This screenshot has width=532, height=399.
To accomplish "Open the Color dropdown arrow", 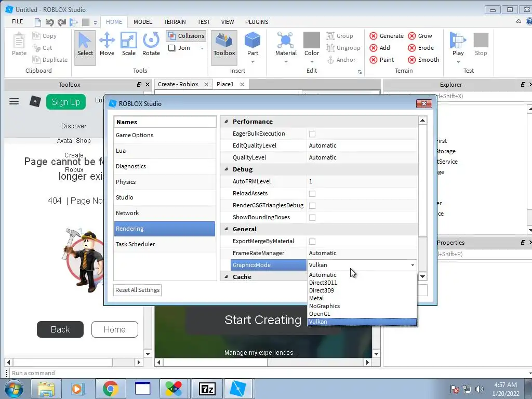I will (x=312, y=62).
